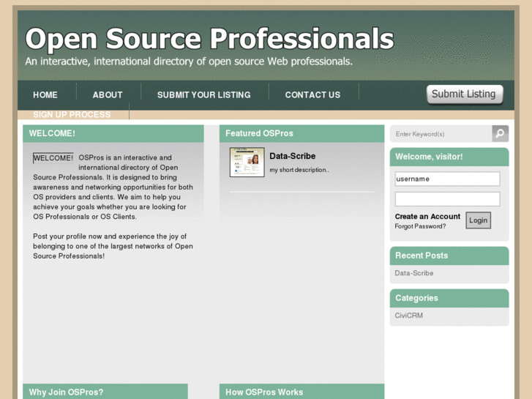Click the 'Categories' heading

click(x=416, y=298)
